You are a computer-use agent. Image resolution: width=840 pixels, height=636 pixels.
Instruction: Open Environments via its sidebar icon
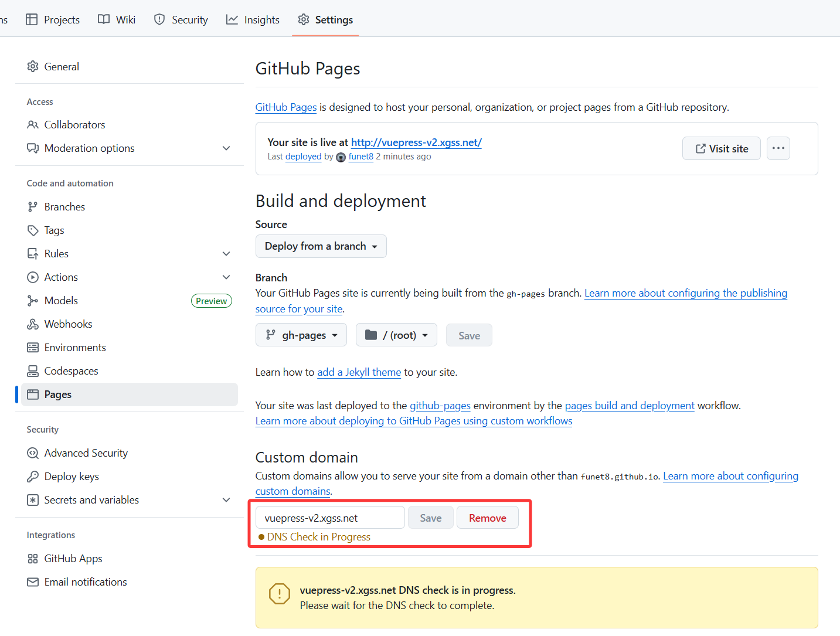(x=33, y=348)
